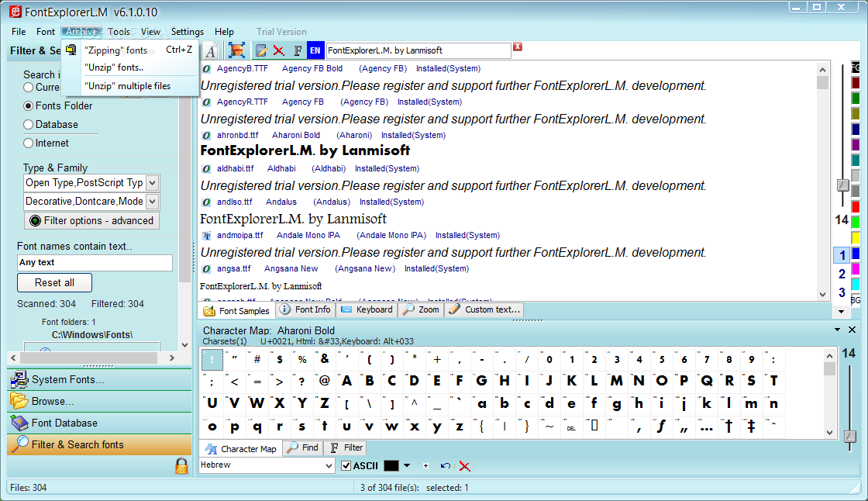
Task: Click the small plus icon in character map toolbar
Action: (x=425, y=465)
